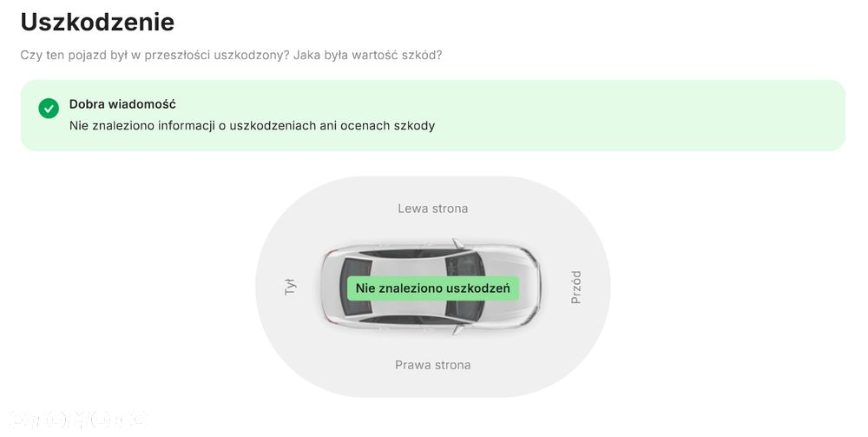Click the no-damage information message text
The height and width of the screenshot is (437, 868).
tap(252, 126)
